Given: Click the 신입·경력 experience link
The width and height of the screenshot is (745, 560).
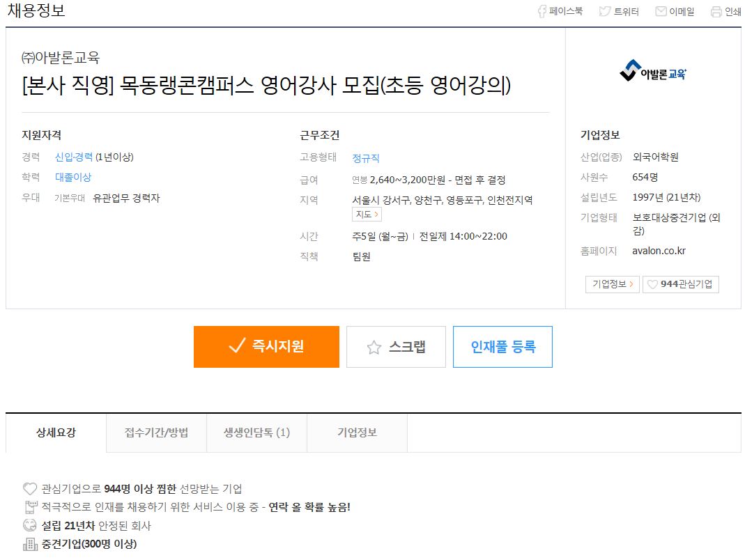Looking at the screenshot, I should click(x=74, y=157).
